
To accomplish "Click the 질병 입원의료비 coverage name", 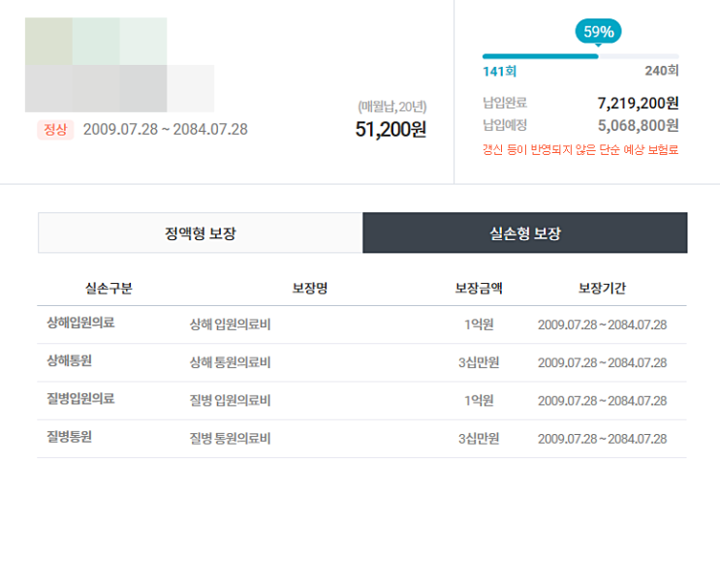I will tap(230, 401).
